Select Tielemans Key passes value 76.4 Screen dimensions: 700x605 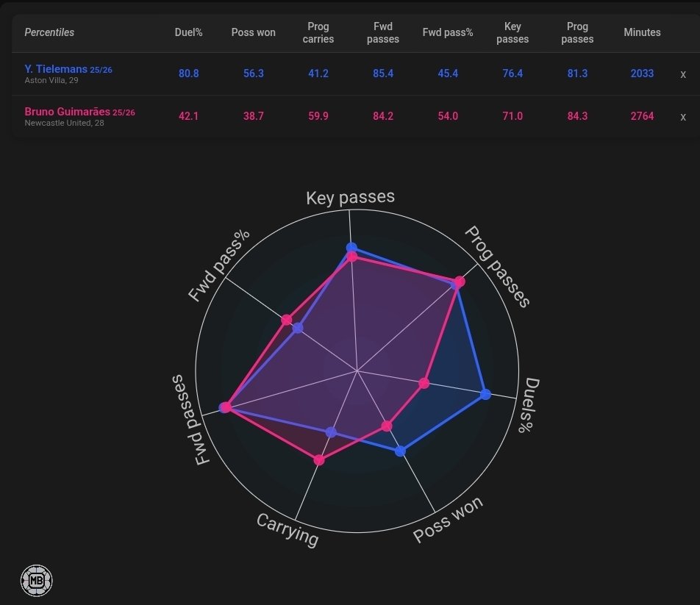[512, 74]
